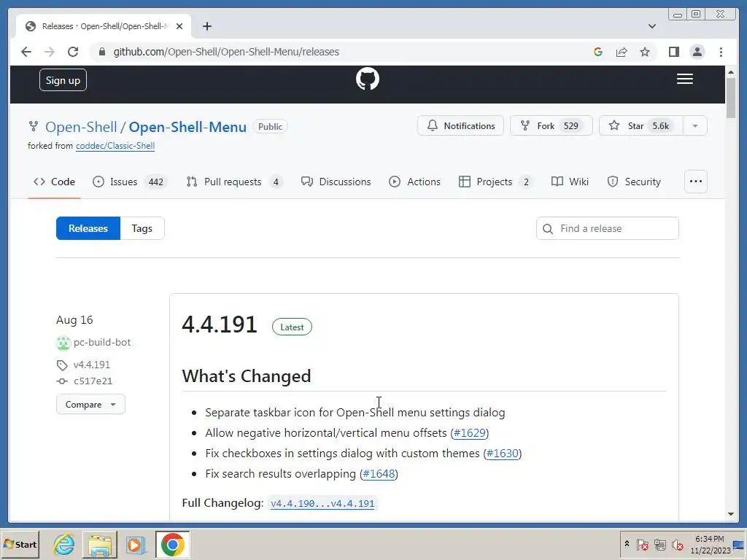The image size is (747, 560).
Task: Open the Projects tab
Action: 495,182
